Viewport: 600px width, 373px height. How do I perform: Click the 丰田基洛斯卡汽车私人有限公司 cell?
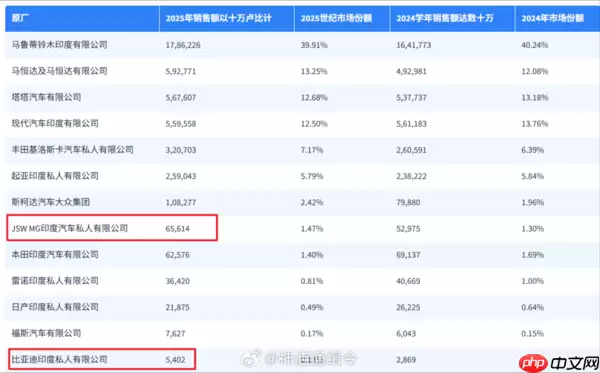tap(72, 150)
